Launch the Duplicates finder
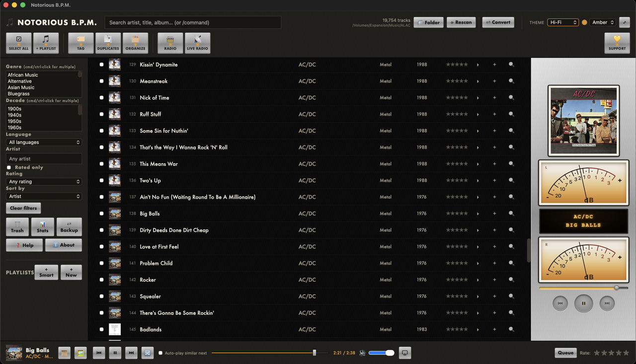636x364 pixels. point(108,43)
